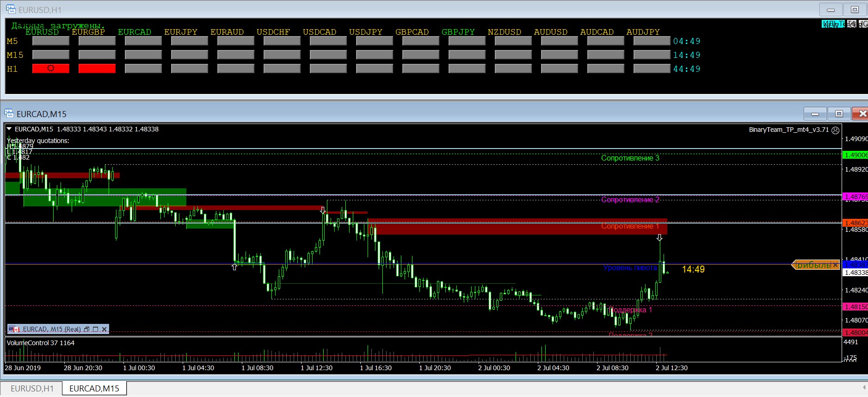This screenshot has height=397, width=868.
Task: Click the white 1.48338 current price tag
Action: pos(856,273)
